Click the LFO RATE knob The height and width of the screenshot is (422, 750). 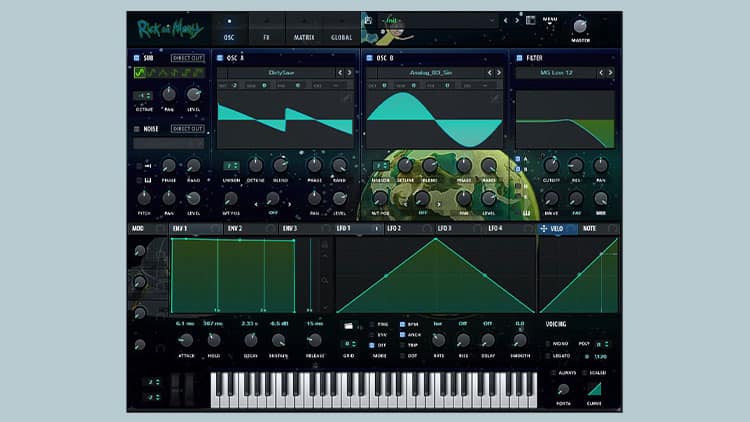click(x=438, y=340)
